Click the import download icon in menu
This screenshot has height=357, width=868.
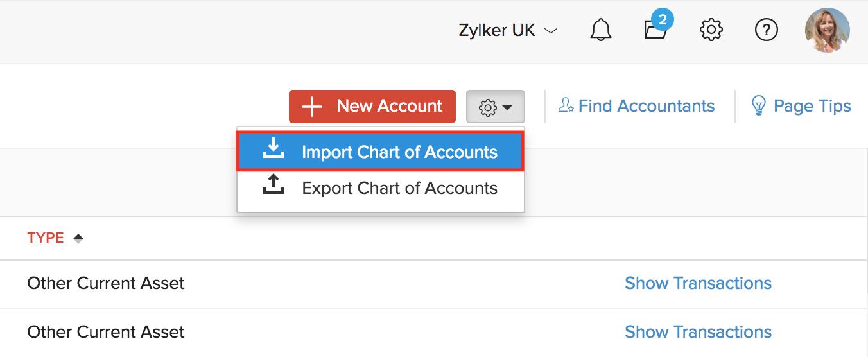click(x=273, y=149)
